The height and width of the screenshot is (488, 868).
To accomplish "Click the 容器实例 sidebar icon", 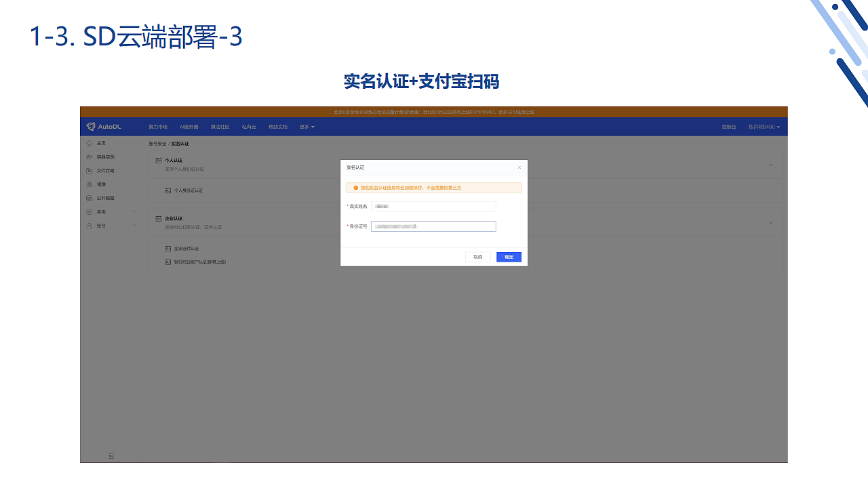I will [90, 157].
